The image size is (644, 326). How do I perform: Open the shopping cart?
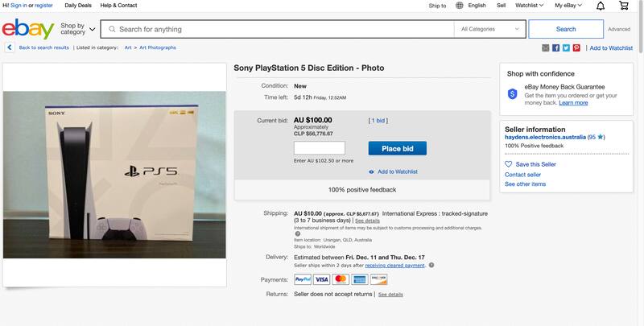pos(624,6)
